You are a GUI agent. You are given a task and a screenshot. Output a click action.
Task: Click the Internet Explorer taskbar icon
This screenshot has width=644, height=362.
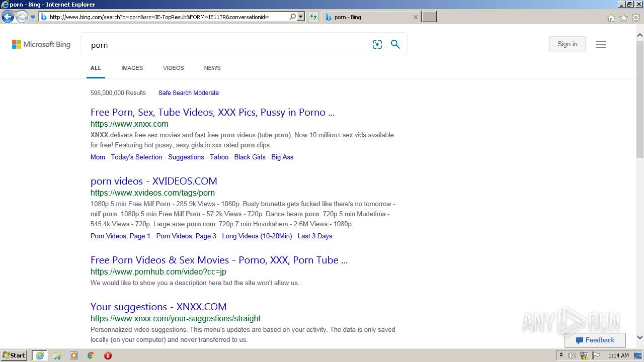[40, 355]
